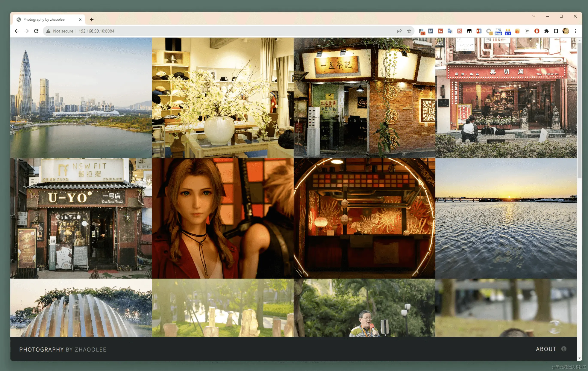The width and height of the screenshot is (588, 371).
Task: Open the orange image extension icon
Action: (x=440, y=31)
